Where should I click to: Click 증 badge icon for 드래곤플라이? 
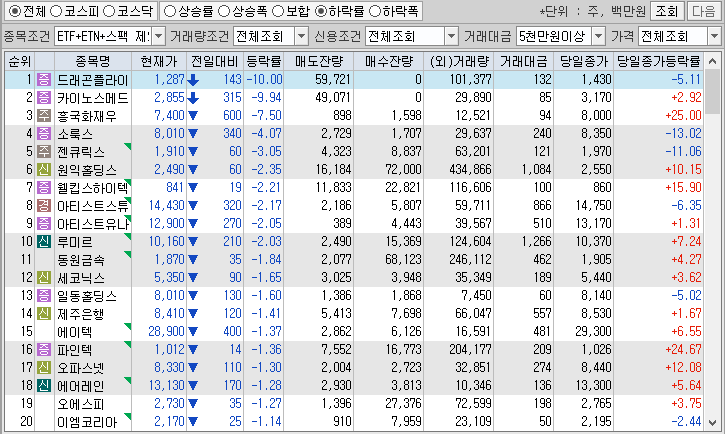[x=44, y=79]
